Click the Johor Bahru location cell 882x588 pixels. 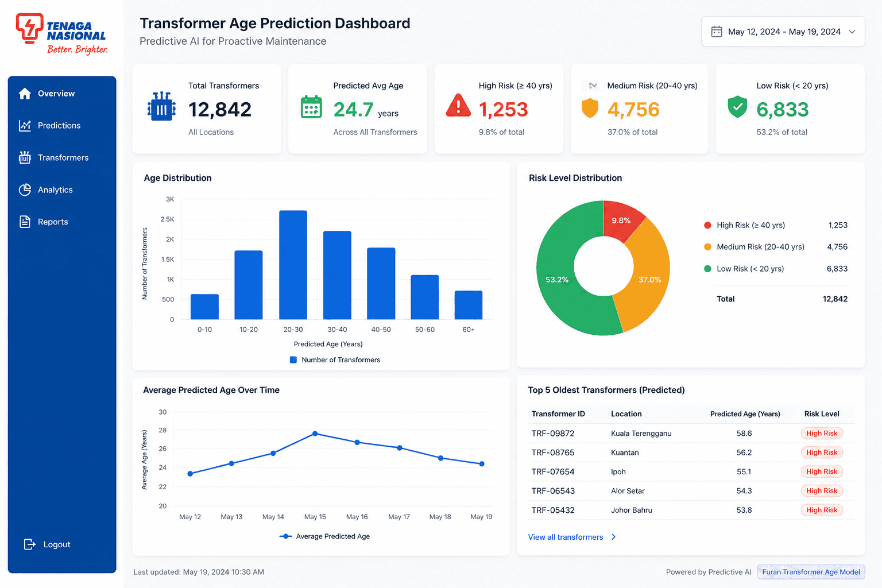[632, 510]
